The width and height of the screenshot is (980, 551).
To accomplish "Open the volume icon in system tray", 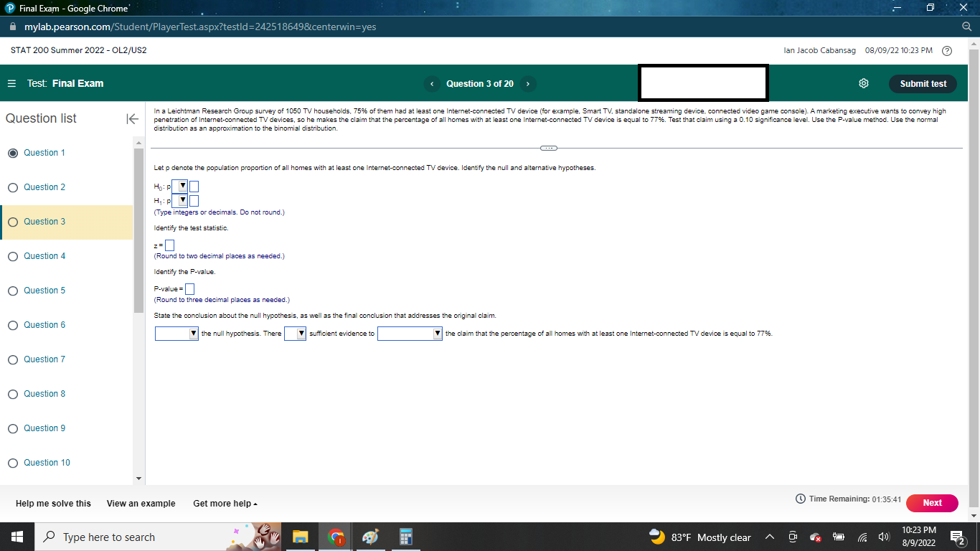I will coord(884,537).
